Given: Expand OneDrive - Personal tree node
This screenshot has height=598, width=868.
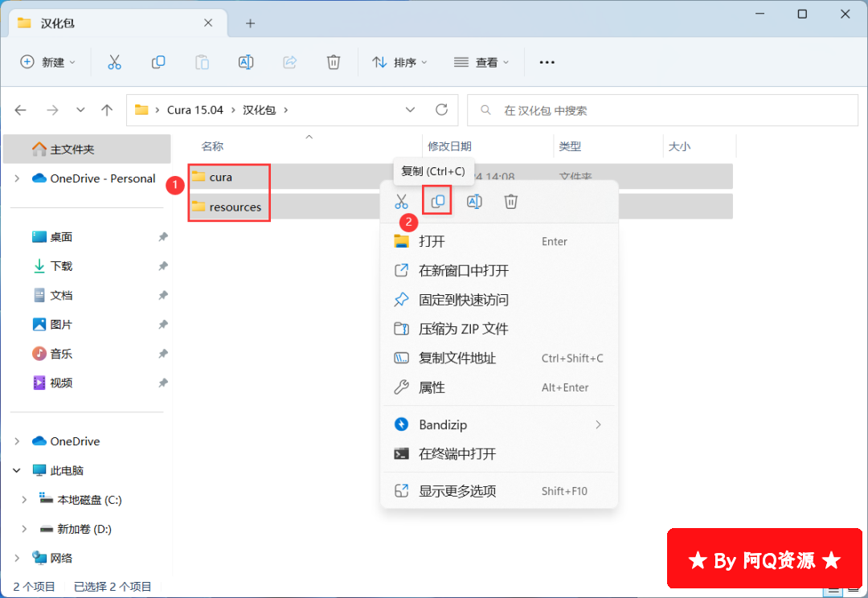Looking at the screenshot, I should [x=17, y=178].
